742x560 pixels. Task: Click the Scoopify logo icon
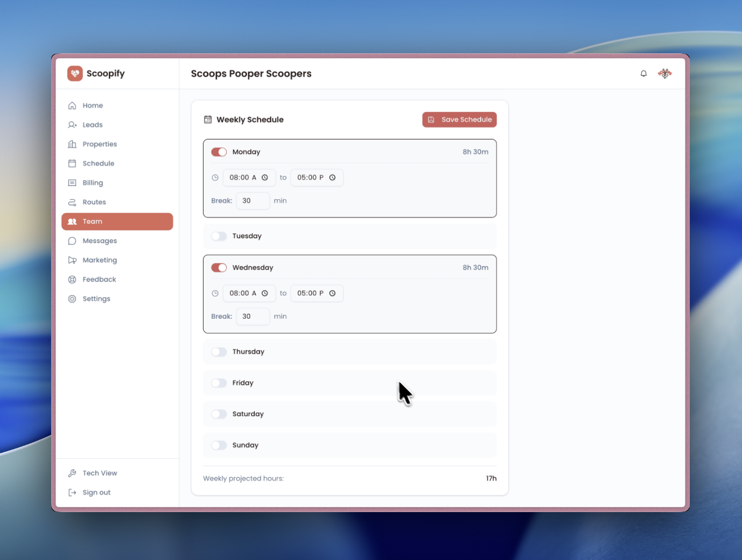pyautogui.click(x=75, y=73)
